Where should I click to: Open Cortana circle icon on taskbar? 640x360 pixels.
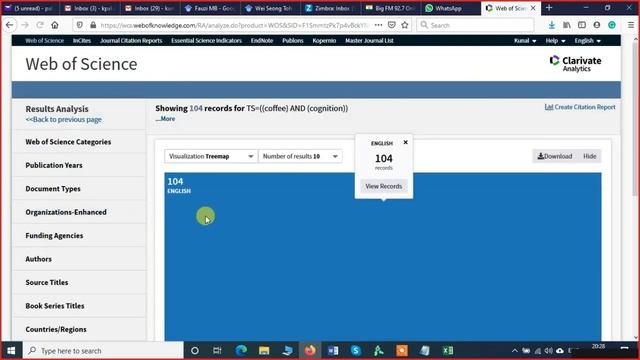point(195,350)
